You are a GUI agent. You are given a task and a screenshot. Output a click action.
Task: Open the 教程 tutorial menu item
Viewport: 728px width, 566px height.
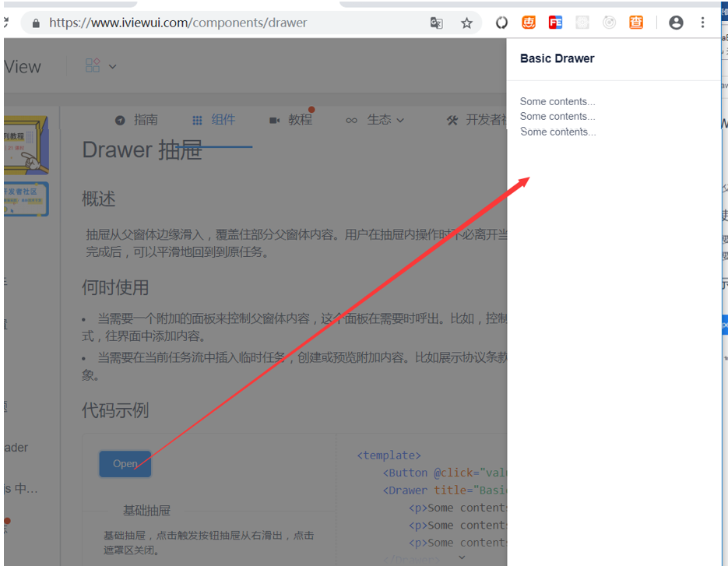pyautogui.click(x=301, y=120)
